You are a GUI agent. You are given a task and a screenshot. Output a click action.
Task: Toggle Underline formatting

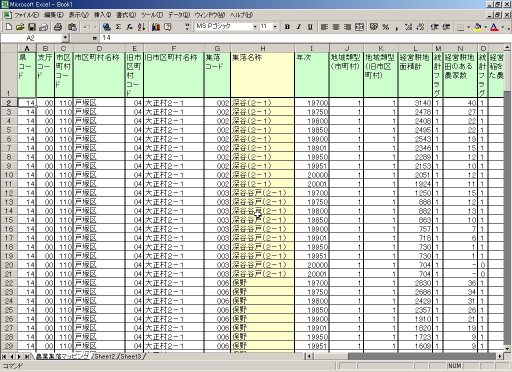[x=310, y=27]
